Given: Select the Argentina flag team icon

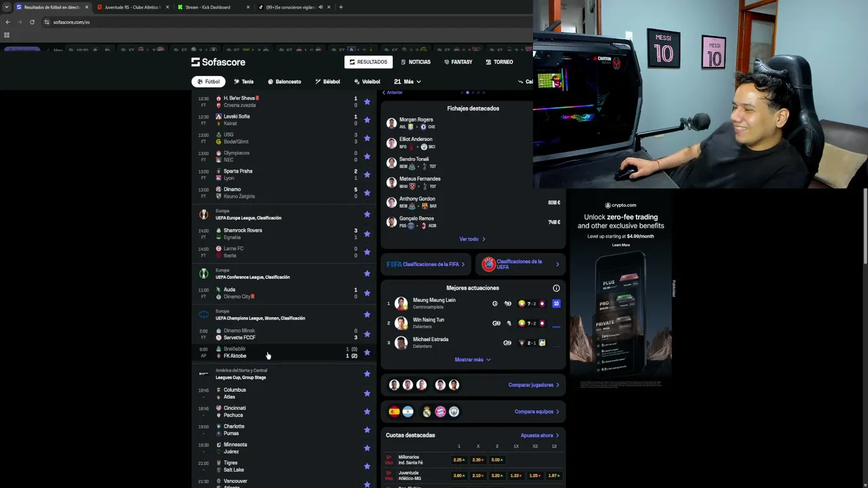Looking at the screenshot, I should click(408, 411).
